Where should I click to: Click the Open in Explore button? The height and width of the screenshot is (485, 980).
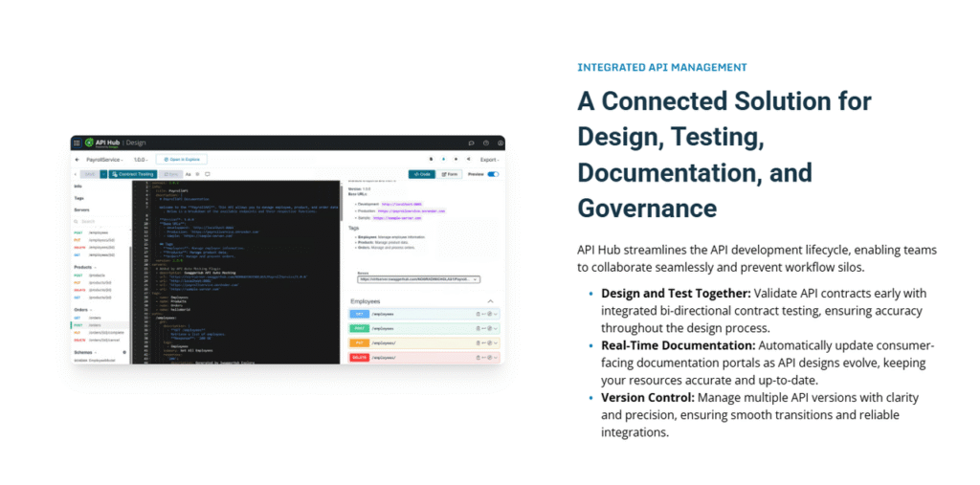(x=182, y=159)
